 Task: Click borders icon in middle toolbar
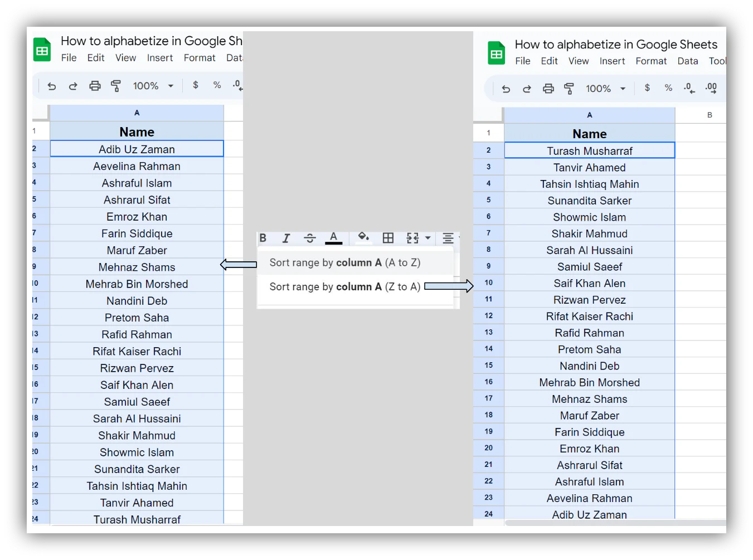388,238
